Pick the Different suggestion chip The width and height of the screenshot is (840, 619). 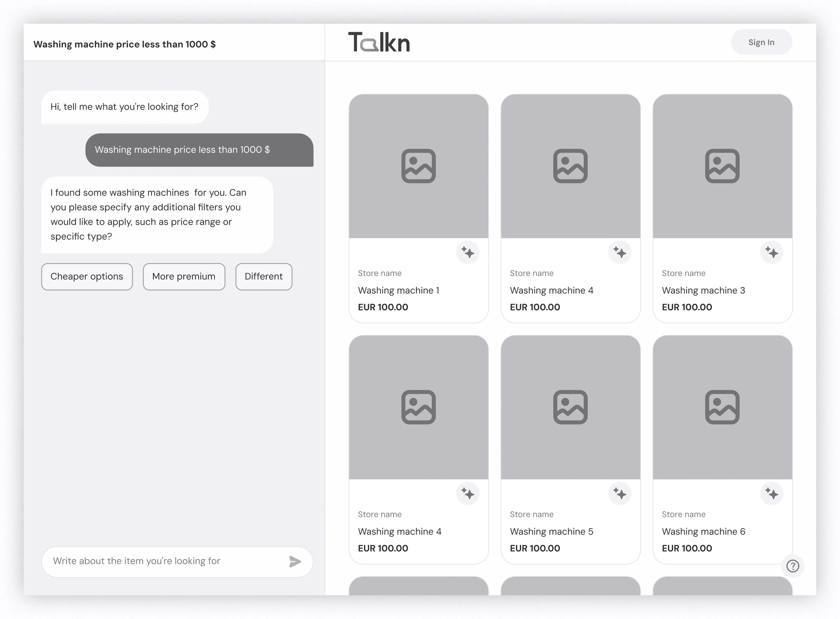[264, 276]
